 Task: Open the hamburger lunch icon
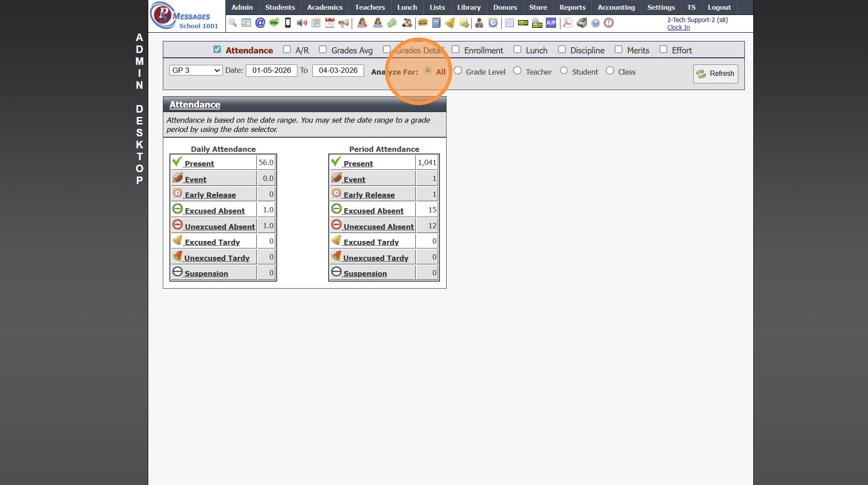(x=423, y=23)
